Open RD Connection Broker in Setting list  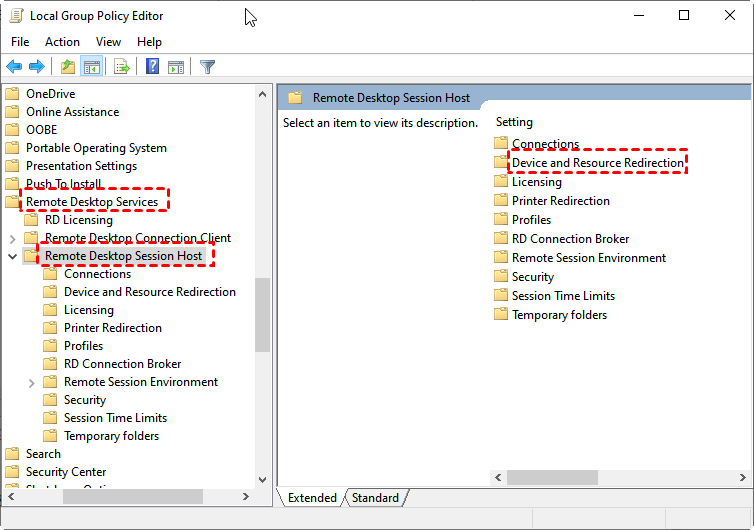click(x=570, y=239)
